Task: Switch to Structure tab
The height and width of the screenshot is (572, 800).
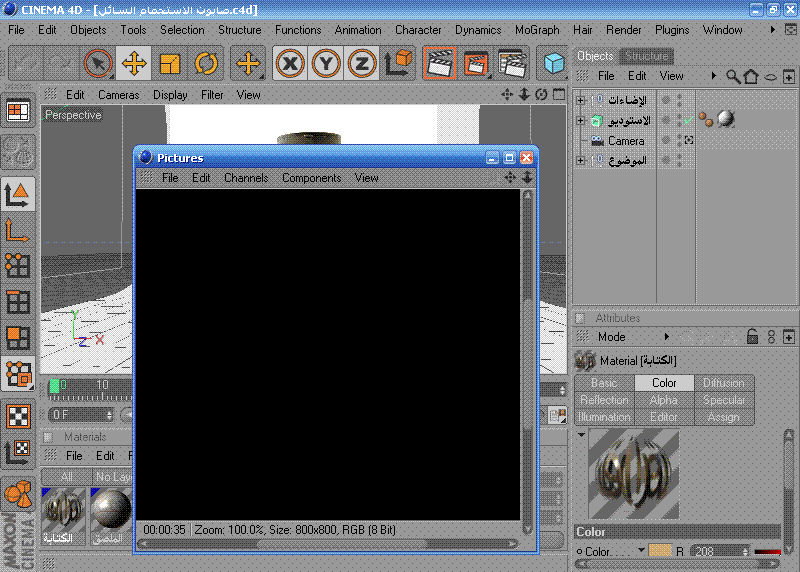Action: 646,56
